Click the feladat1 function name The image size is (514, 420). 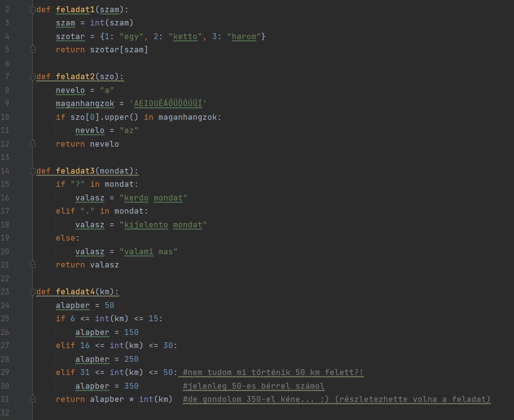[75, 10]
